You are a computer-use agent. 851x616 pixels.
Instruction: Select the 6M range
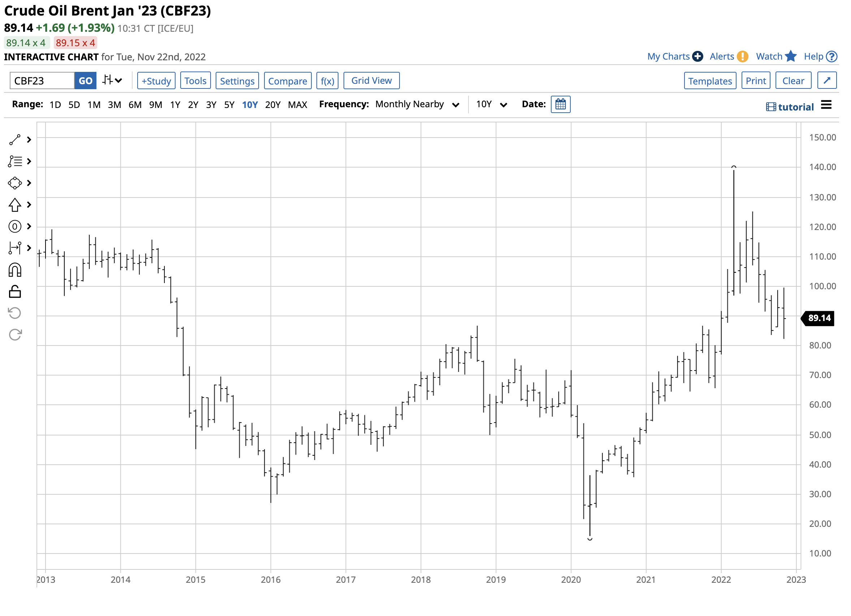pos(135,105)
